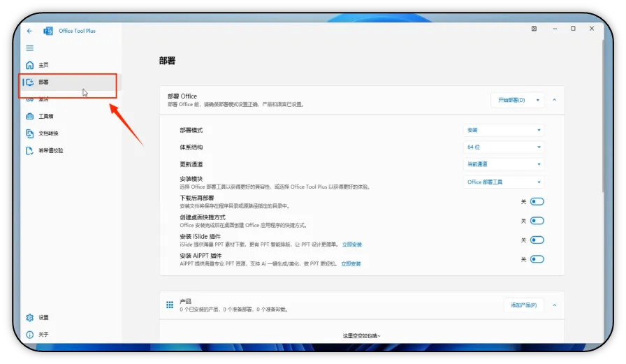The height and width of the screenshot is (364, 626).
Task: Enable the 安装 iSlide 插件 switch
Action: click(537, 240)
